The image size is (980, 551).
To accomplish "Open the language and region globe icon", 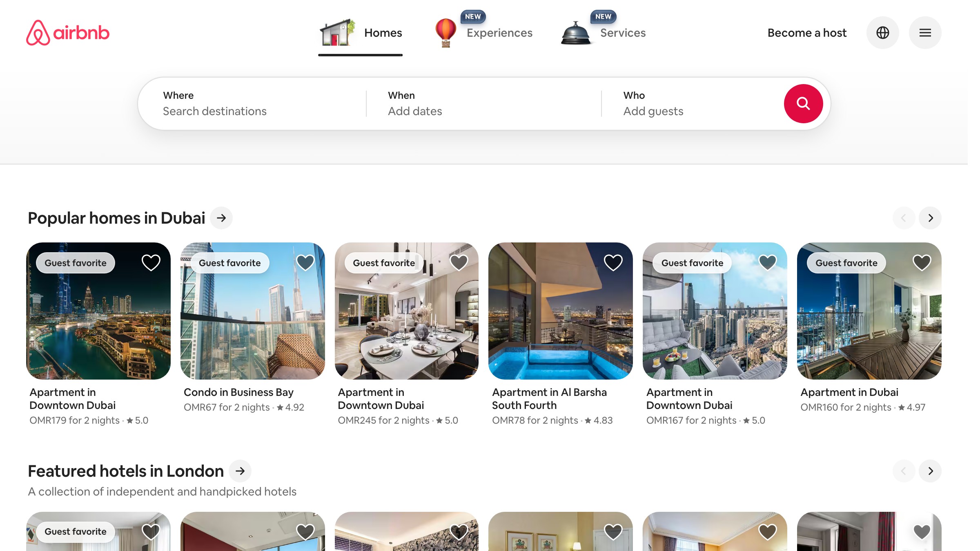I will [883, 33].
